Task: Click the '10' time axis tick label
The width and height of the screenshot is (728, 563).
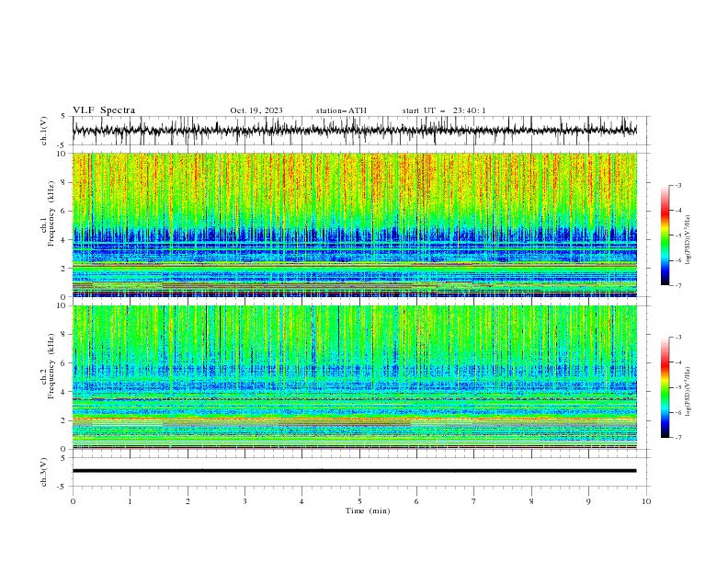Action: point(646,501)
